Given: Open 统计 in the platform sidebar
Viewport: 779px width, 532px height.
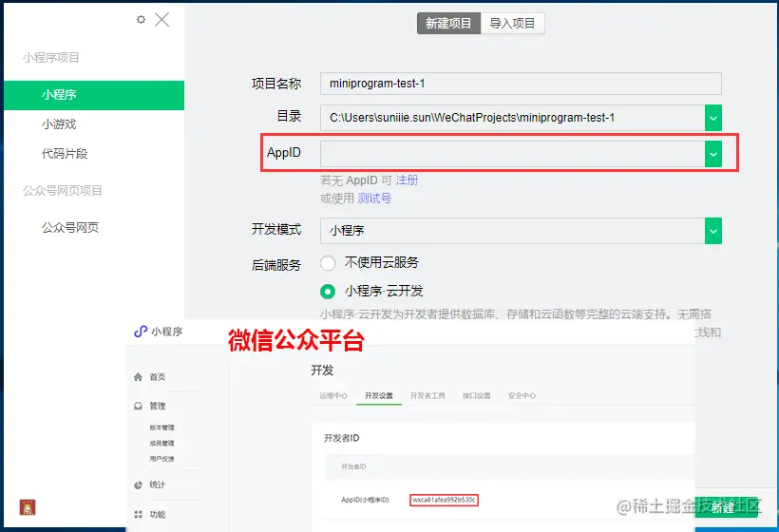Looking at the screenshot, I should [158, 484].
